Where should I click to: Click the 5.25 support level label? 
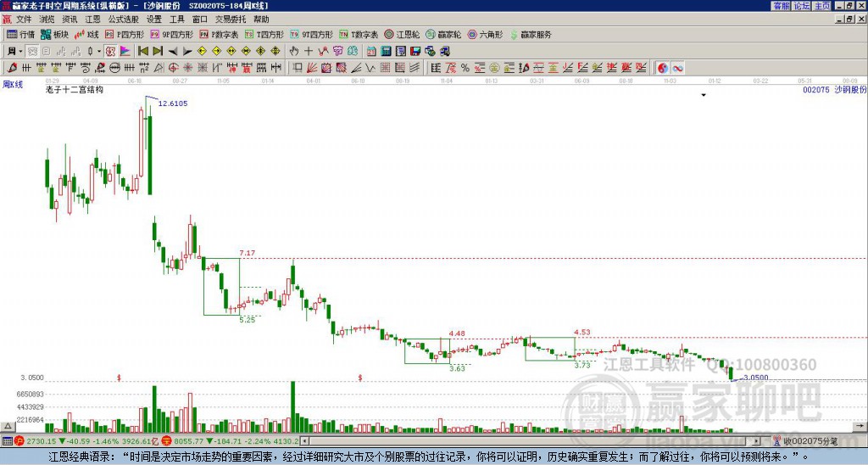pyautogui.click(x=248, y=320)
